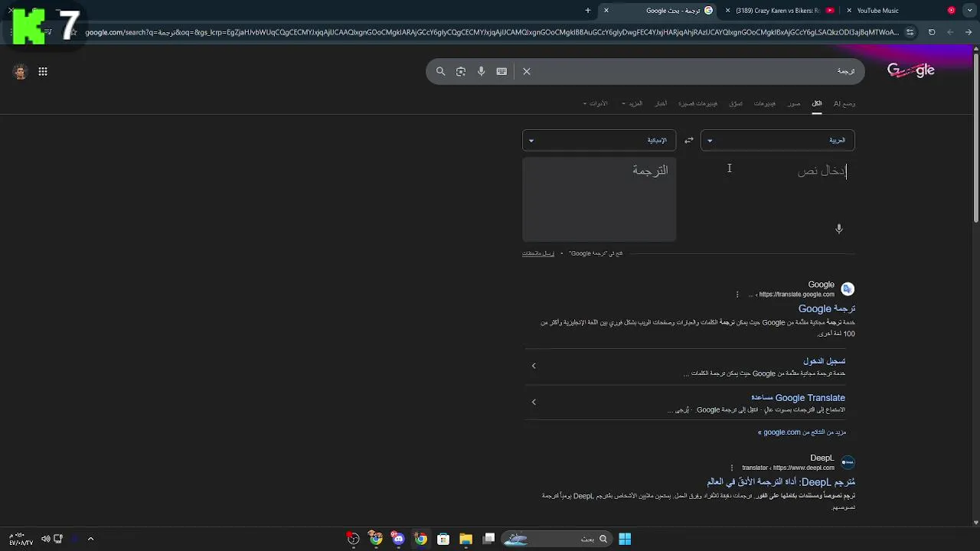Open Discord from the taskbar
This screenshot has height=551, width=980.
click(398, 539)
